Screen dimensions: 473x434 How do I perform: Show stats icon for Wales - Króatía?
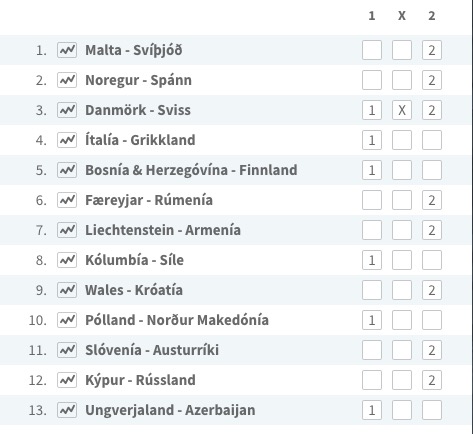[x=67, y=290]
